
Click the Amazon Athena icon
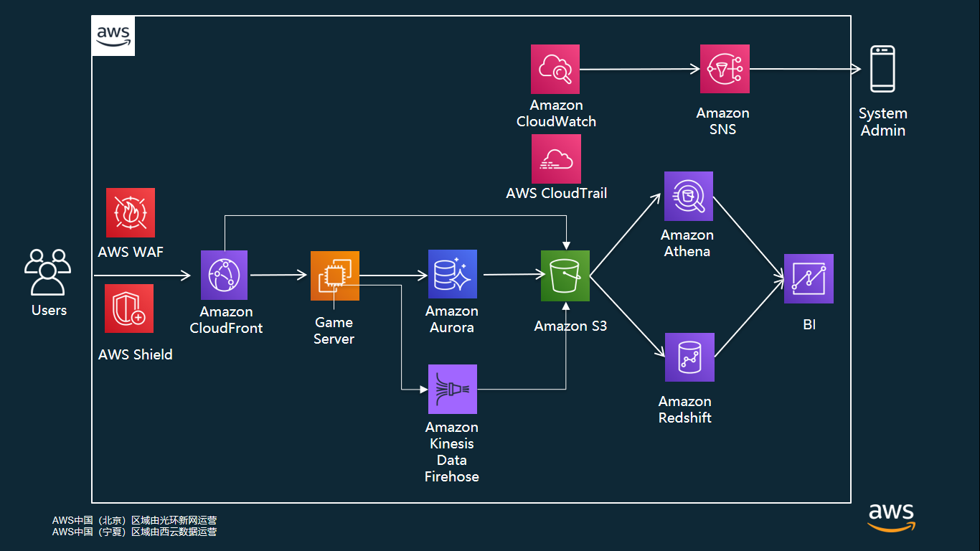click(689, 196)
